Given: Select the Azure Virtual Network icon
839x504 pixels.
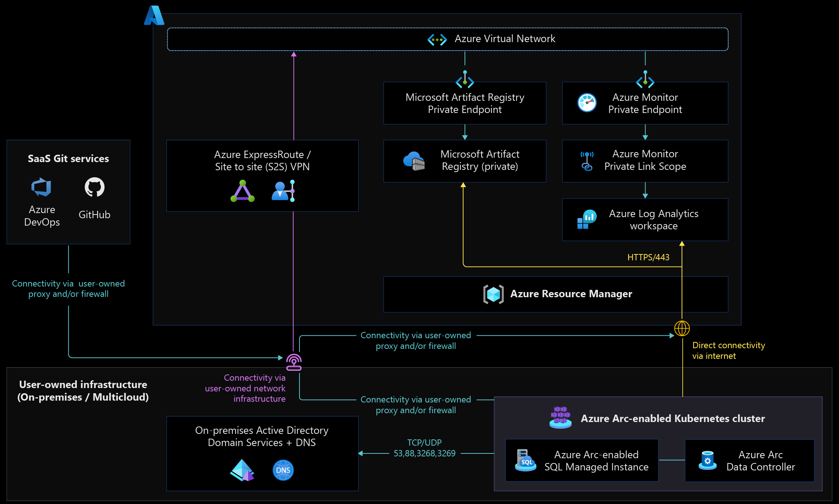Looking at the screenshot, I should (x=437, y=40).
